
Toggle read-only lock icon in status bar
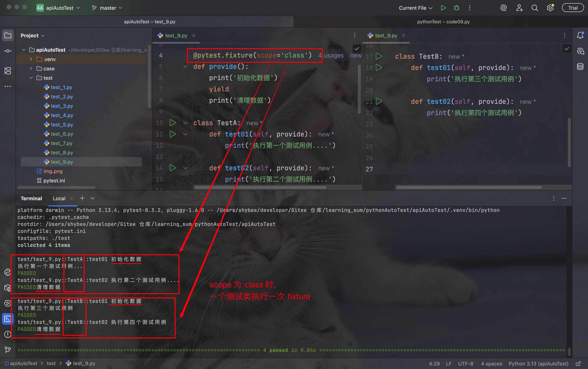click(x=578, y=364)
